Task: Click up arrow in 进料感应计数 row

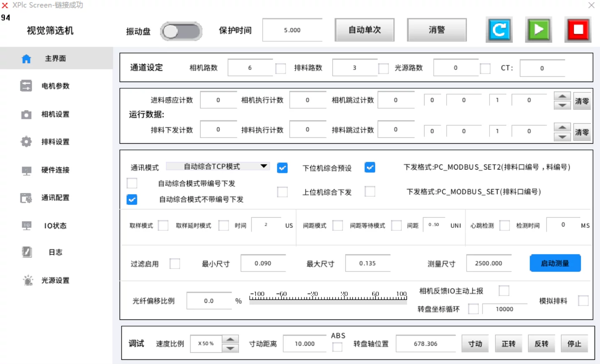Action: 562,96
